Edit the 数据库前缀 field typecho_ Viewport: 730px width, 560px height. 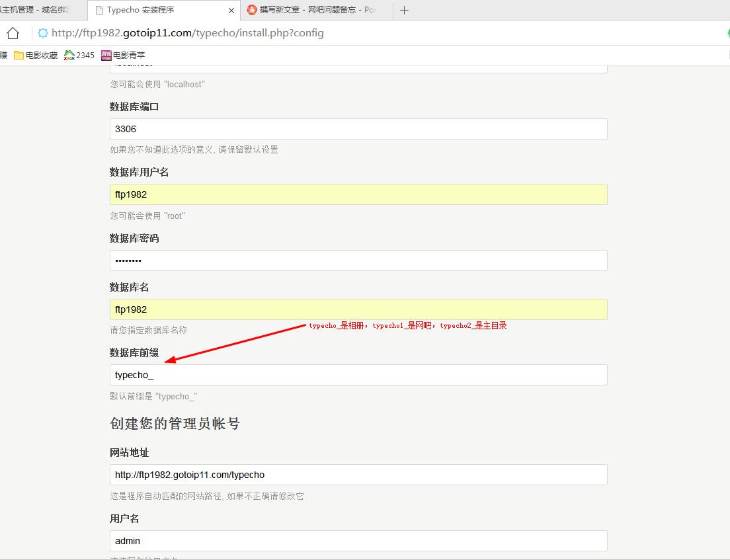[358, 375]
